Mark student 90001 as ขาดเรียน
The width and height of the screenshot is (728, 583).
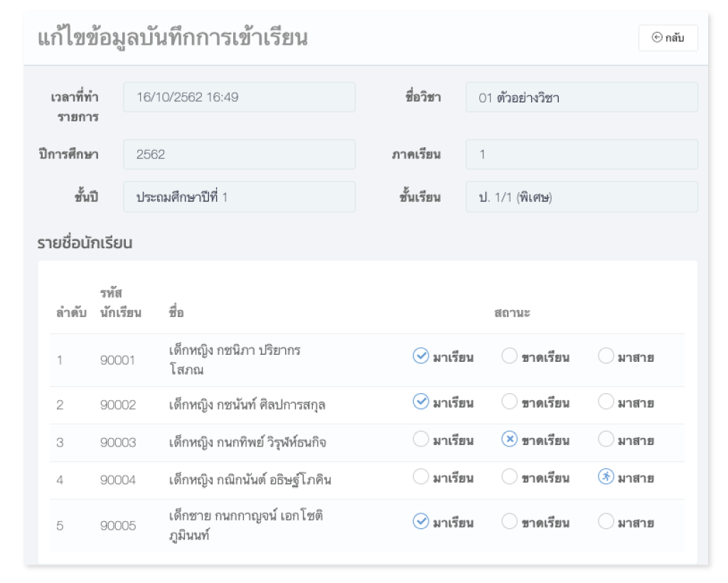point(510,356)
